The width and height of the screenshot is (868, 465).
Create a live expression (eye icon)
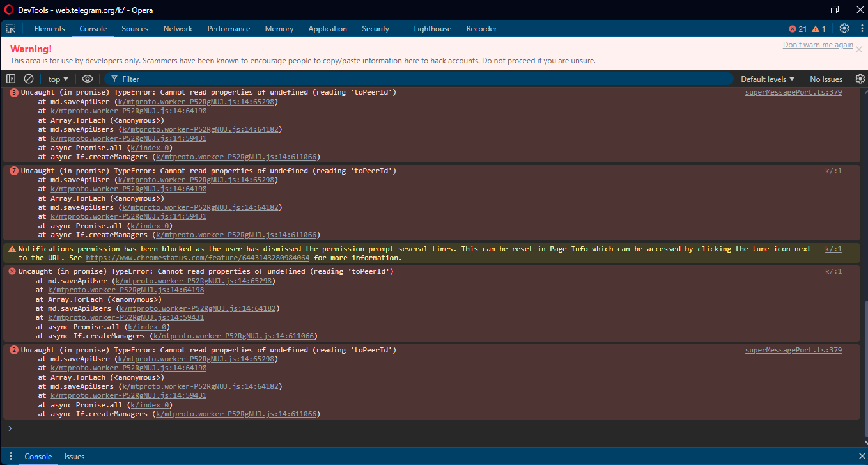(x=88, y=79)
